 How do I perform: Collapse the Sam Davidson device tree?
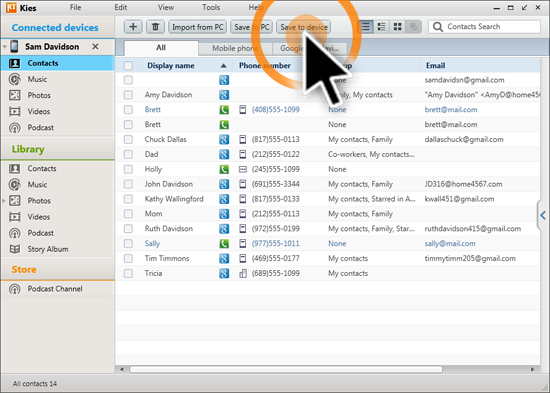click(5, 47)
